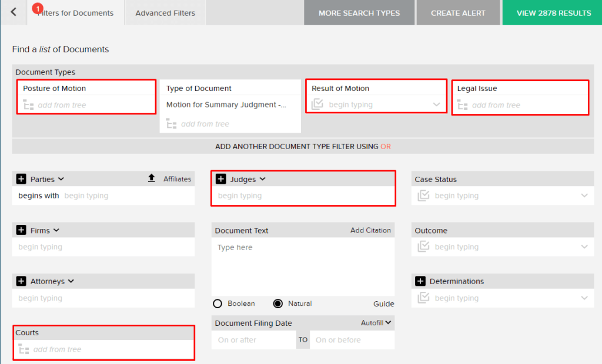Image resolution: width=602 pixels, height=364 pixels.
Task: Click the Affiliates link
Action: pyautogui.click(x=177, y=178)
